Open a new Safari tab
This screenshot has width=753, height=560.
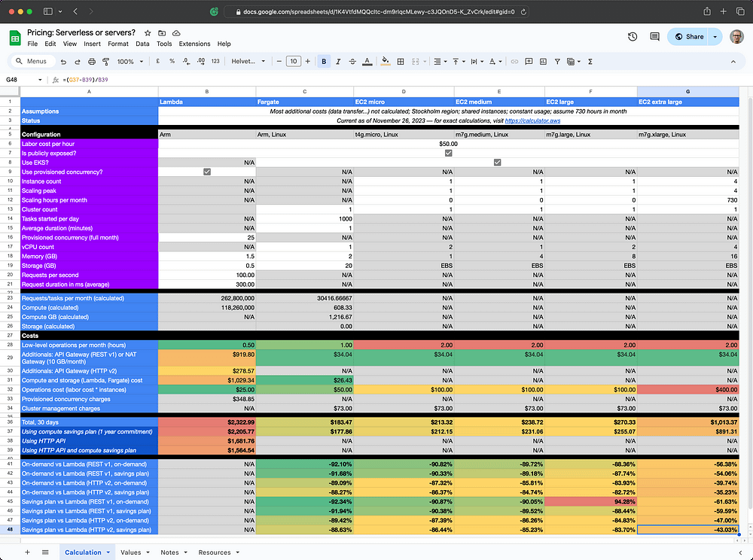tap(723, 11)
